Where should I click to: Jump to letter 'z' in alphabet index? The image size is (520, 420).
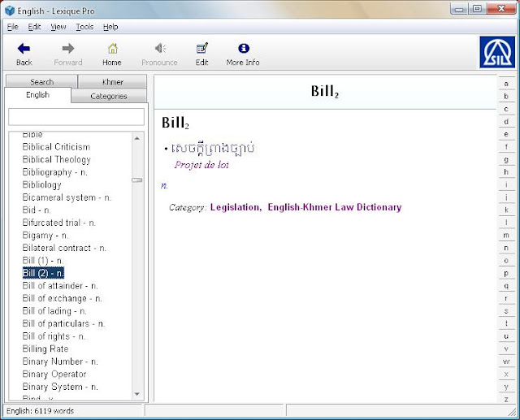point(506,399)
